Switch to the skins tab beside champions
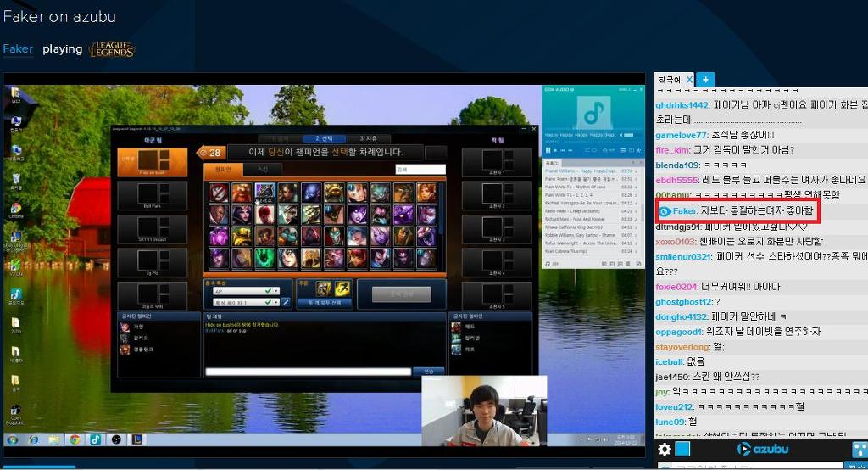 coord(263,169)
